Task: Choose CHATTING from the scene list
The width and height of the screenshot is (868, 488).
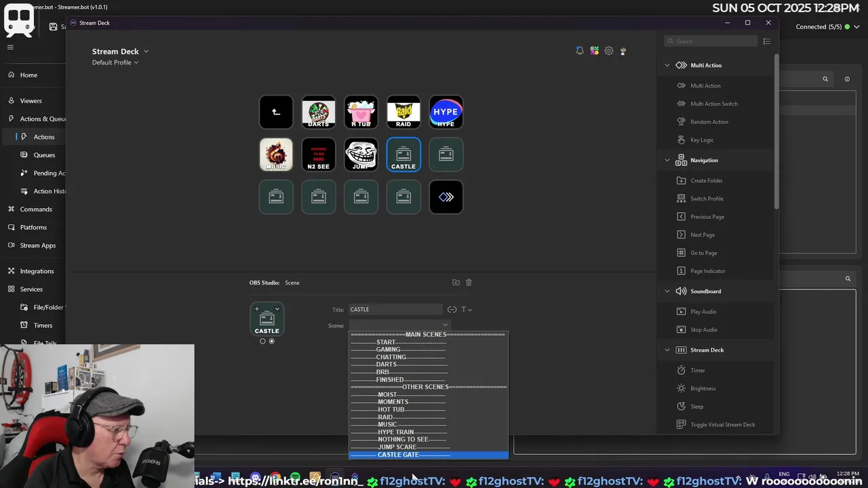Action: [x=429, y=357]
